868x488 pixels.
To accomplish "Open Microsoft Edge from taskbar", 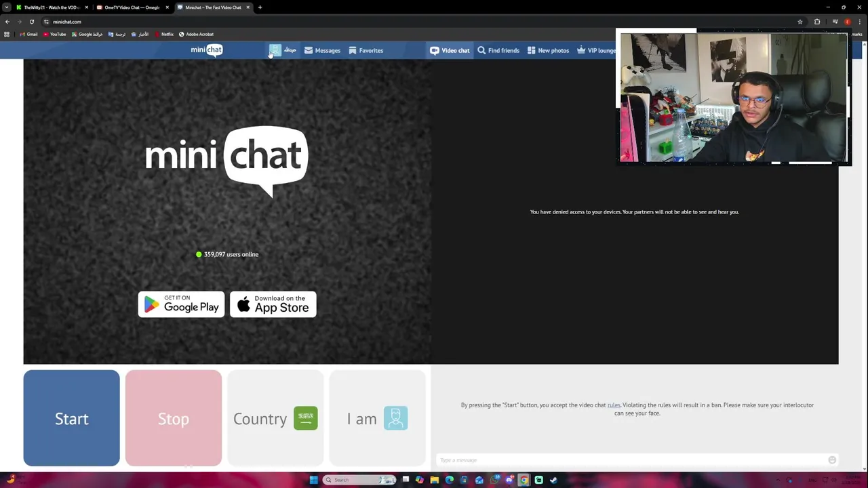I will 450,480.
